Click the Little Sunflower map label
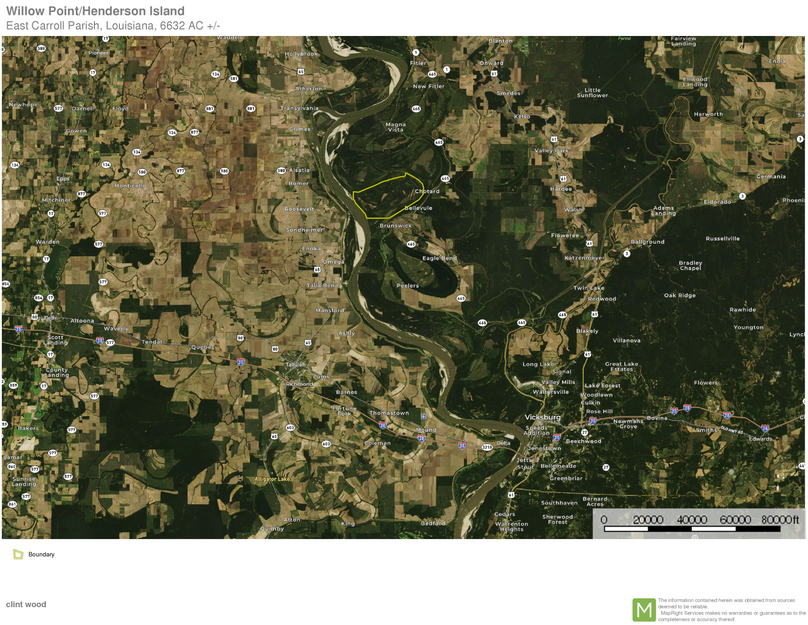The image size is (808, 625). (592, 93)
